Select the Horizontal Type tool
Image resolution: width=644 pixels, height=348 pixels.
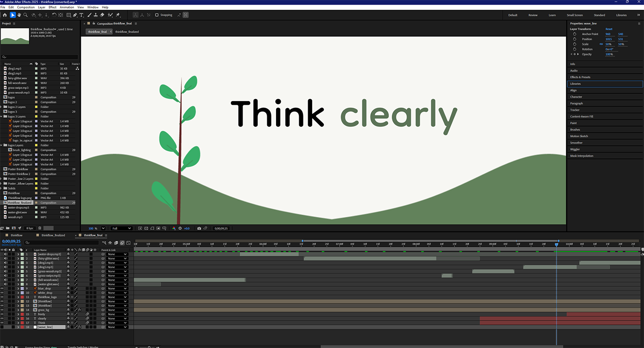point(82,15)
